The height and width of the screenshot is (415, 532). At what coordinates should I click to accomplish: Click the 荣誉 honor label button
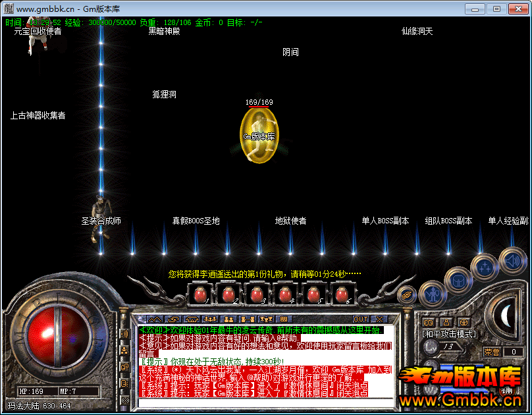pyautogui.click(x=492, y=352)
